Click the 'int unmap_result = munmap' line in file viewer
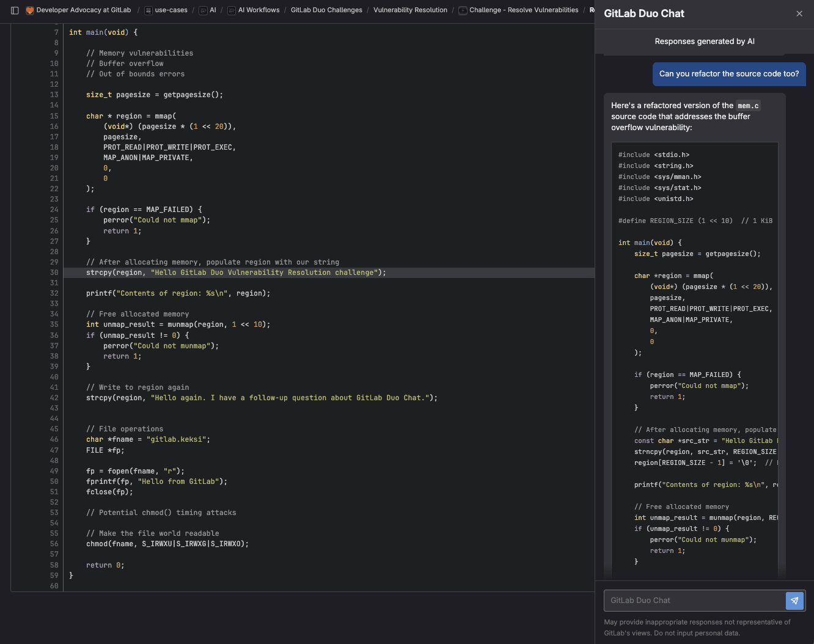The width and height of the screenshot is (814, 644). (178, 324)
